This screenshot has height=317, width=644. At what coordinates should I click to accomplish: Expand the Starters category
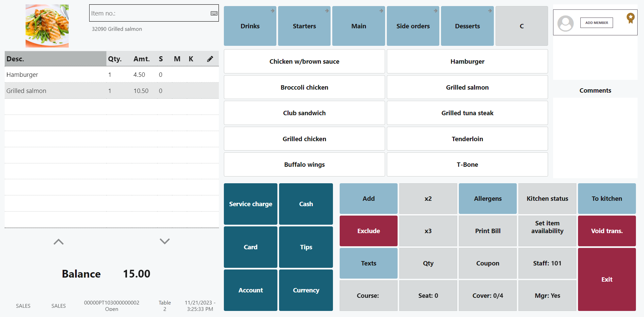click(304, 26)
